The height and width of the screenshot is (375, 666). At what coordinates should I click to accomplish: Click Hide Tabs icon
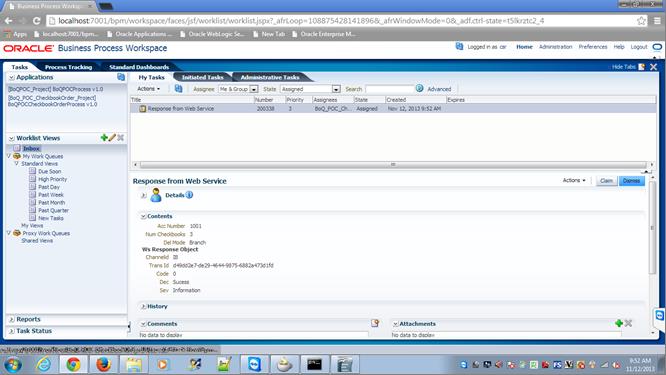641,67
